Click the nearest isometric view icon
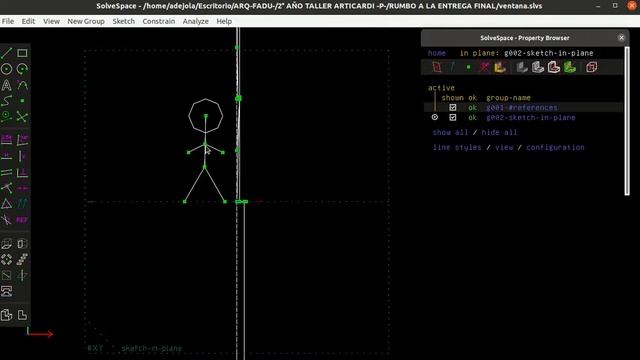This screenshot has height=360, width=640. [7, 315]
